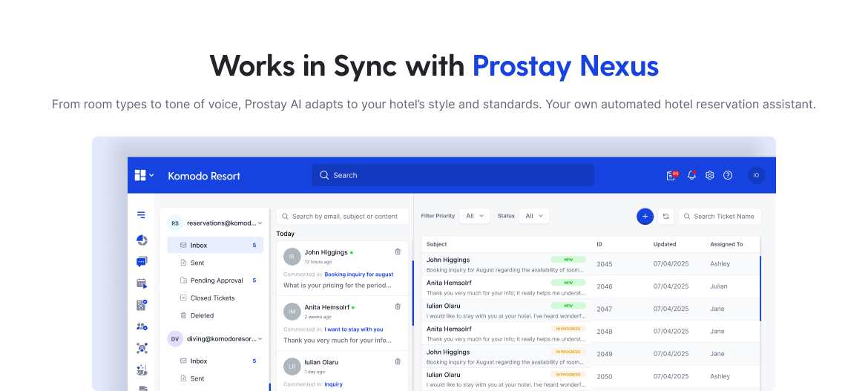Click the DV account avatar
The image size is (868, 391).
175,339
